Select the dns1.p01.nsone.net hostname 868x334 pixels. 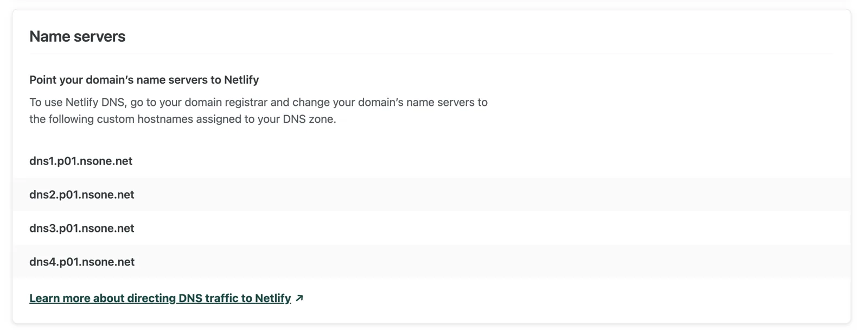pos(81,161)
